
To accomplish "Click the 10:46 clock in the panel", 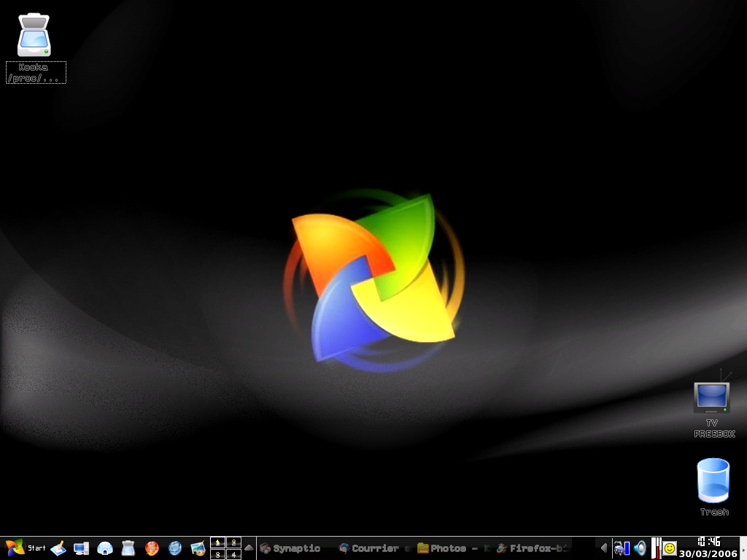I will 708,542.
